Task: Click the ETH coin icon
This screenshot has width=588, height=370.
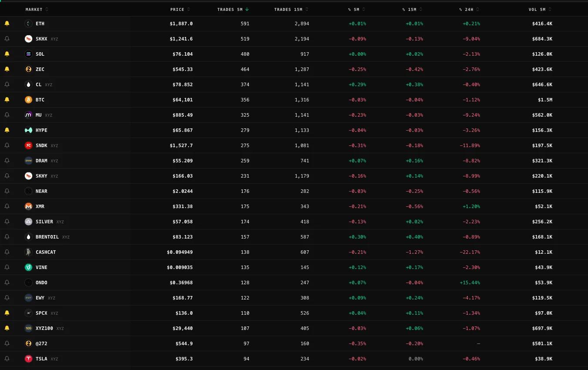Action: coord(28,24)
